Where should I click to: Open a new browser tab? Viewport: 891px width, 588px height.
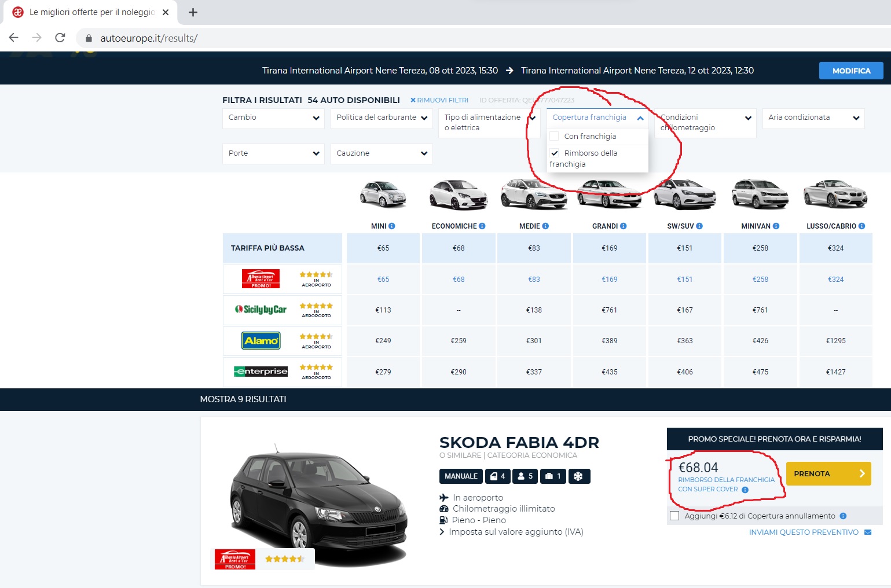193,12
